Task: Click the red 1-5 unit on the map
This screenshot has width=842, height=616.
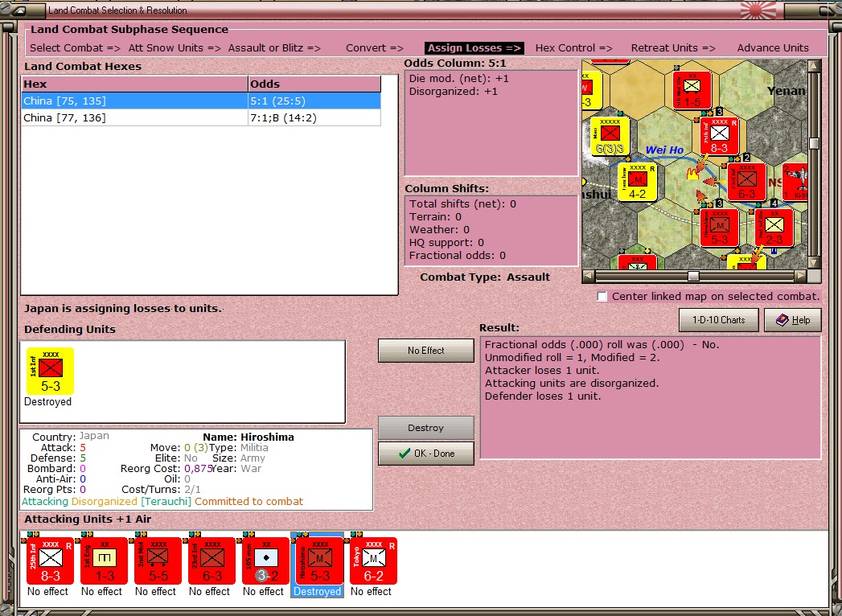Action: pyautogui.click(x=692, y=90)
